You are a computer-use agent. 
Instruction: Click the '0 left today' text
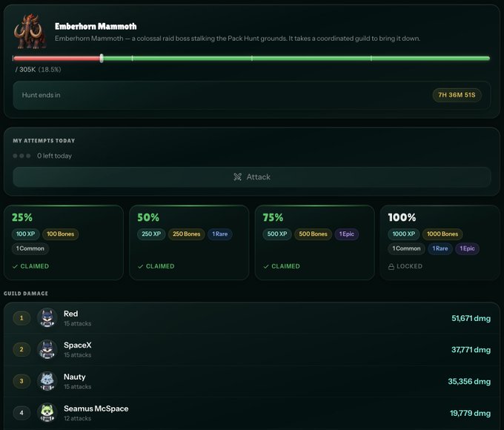pyautogui.click(x=54, y=156)
